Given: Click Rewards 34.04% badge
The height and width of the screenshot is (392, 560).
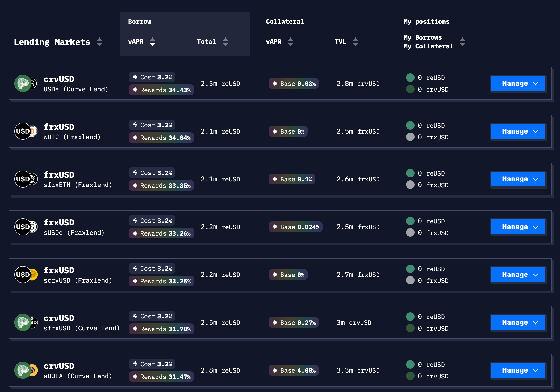Looking at the screenshot, I should click(x=161, y=138).
